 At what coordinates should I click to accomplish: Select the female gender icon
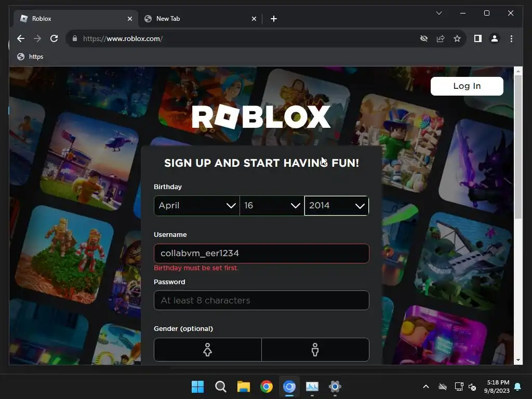(x=208, y=350)
